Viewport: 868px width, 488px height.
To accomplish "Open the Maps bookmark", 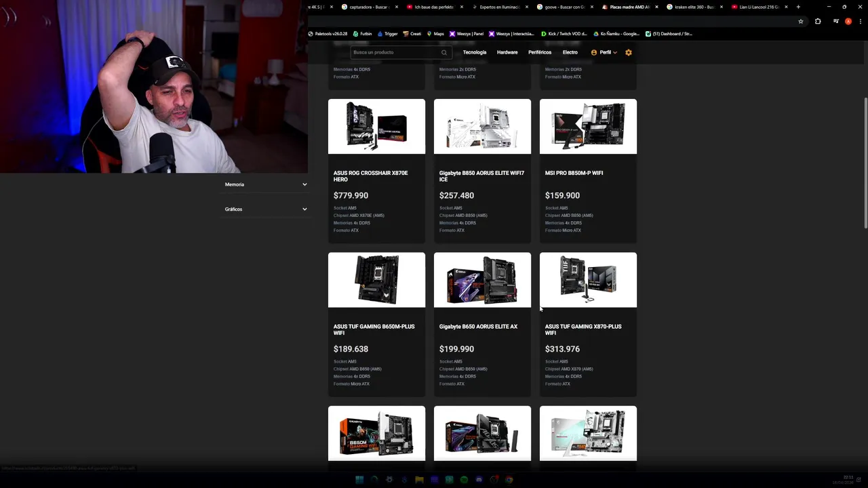I will 435,33.
